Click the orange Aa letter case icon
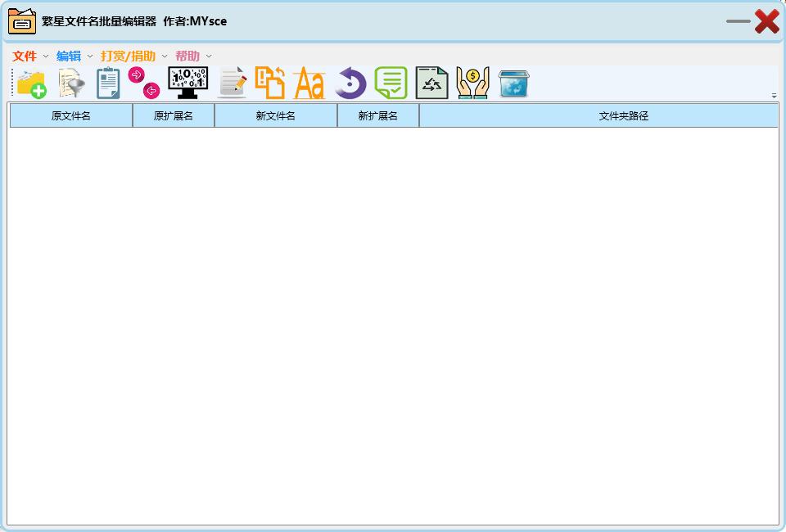 [309, 83]
